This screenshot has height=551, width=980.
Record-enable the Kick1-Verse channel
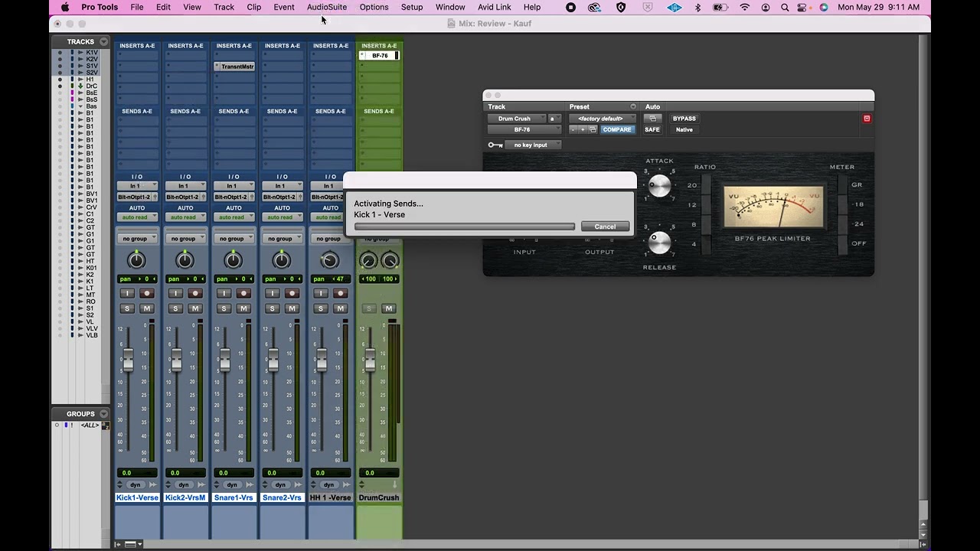click(147, 293)
